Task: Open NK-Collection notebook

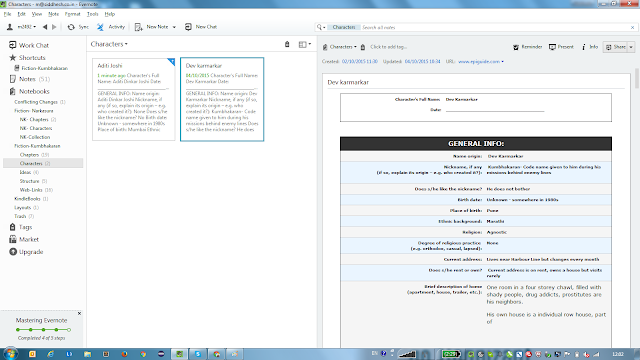Action: 35,137
